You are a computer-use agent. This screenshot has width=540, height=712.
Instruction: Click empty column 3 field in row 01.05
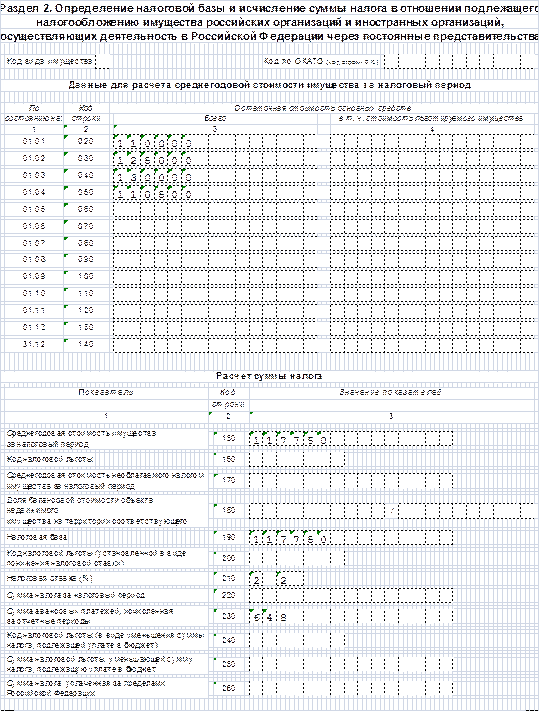tap(215, 210)
